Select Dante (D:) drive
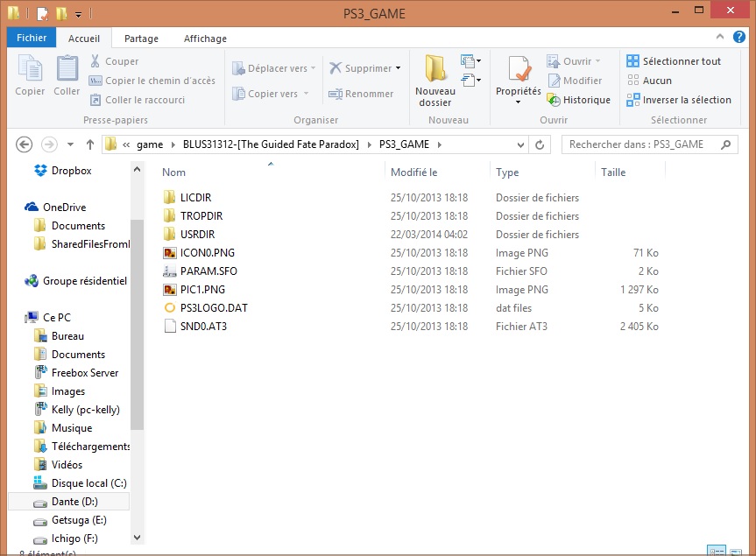This screenshot has width=756, height=556. [74, 502]
